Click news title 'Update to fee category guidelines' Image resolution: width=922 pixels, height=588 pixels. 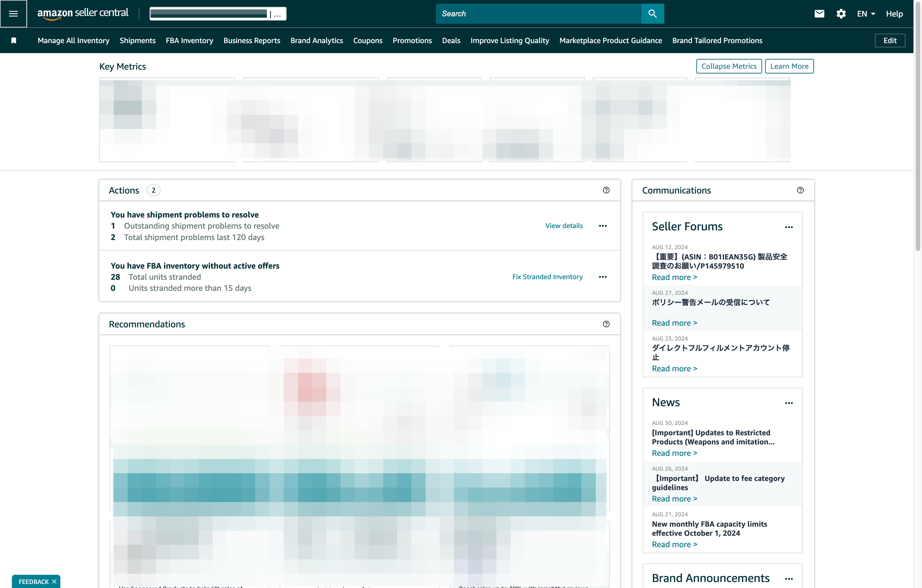718,483
